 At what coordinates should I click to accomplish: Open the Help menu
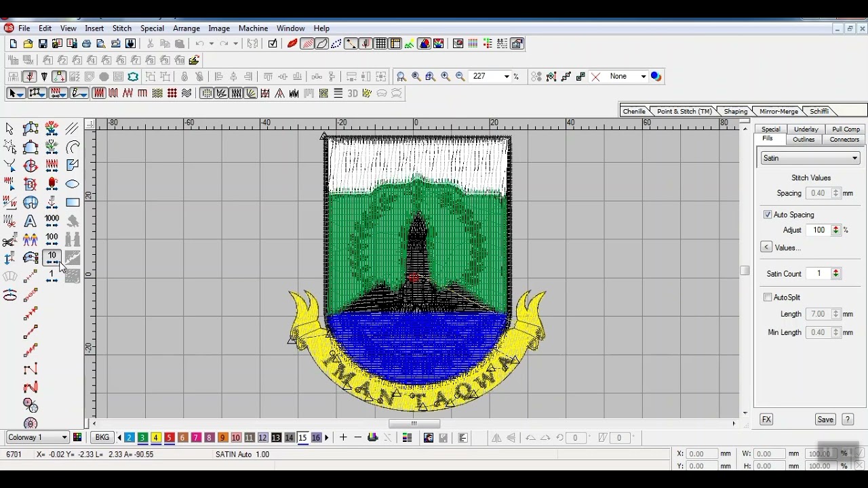point(321,28)
